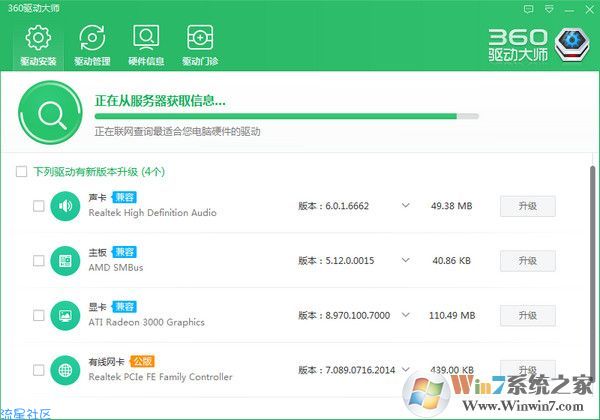Switch to the 硬件信息 tab label
The image size is (600, 420).
coord(146,61)
